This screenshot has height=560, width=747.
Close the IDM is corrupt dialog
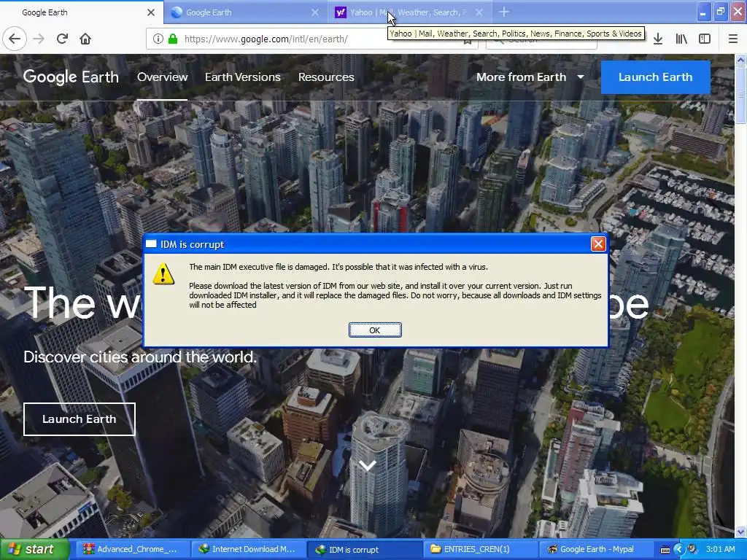[x=598, y=244]
